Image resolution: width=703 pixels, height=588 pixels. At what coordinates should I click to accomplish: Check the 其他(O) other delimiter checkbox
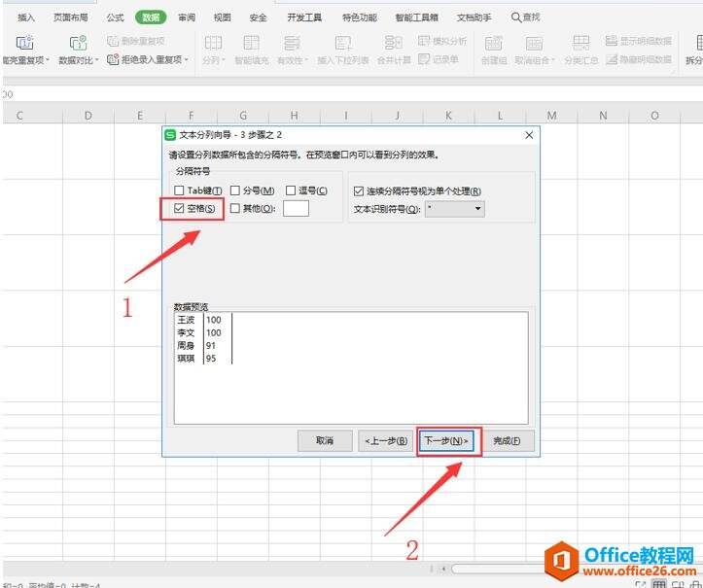coord(235,208)
